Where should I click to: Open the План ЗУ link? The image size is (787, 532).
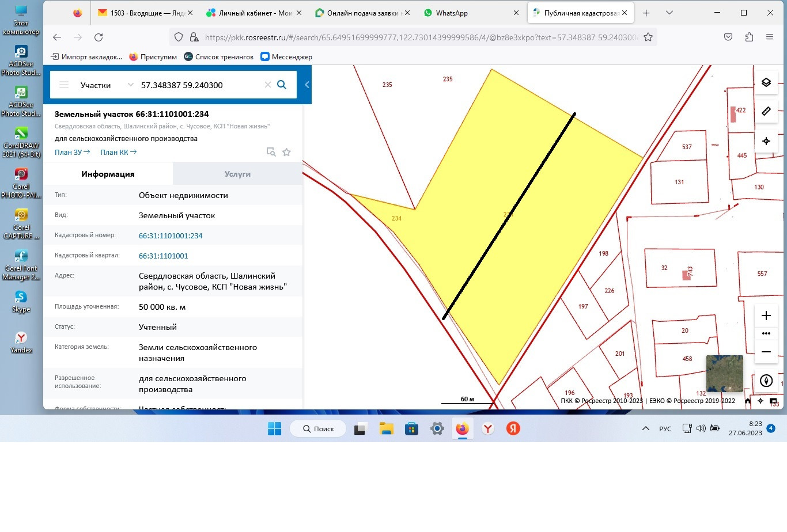point(72,152)
